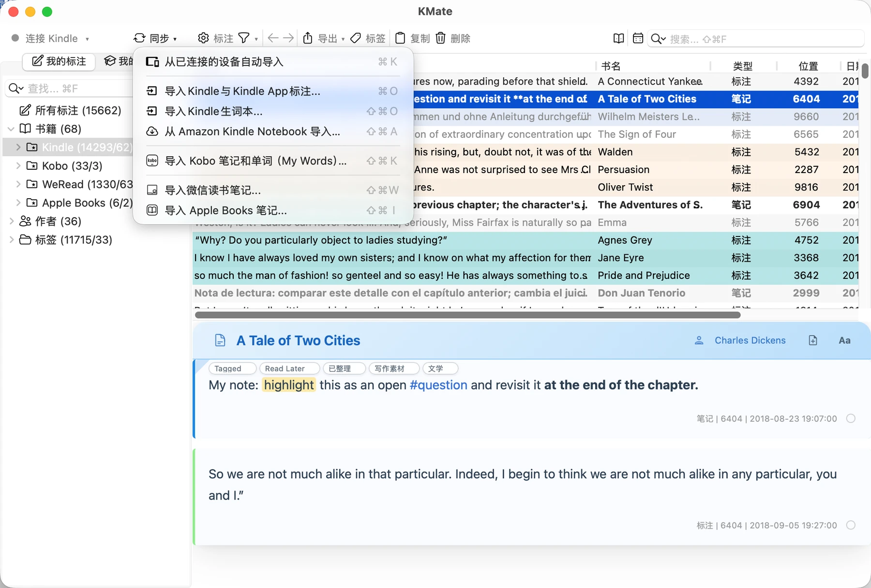
Task: Open the book view icon in toolbar
Action: click(618, 38)
